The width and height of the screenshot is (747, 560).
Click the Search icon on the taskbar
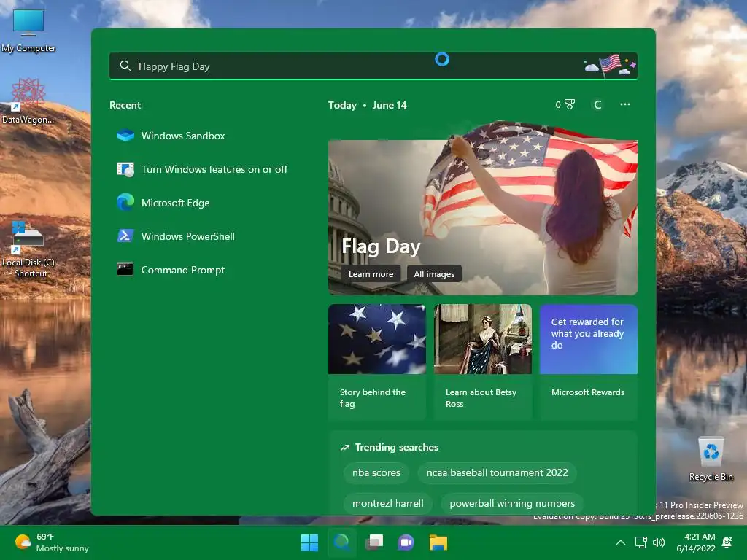coord(341,542)
